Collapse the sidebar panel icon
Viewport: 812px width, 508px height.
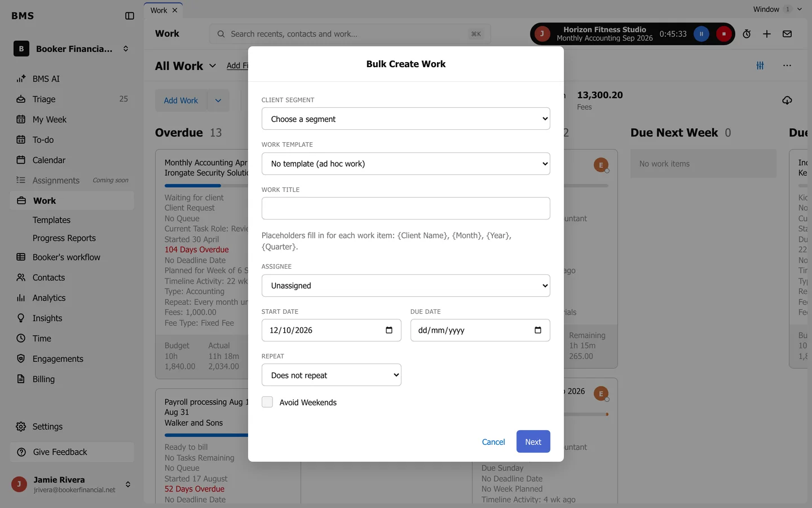(130, 16)
